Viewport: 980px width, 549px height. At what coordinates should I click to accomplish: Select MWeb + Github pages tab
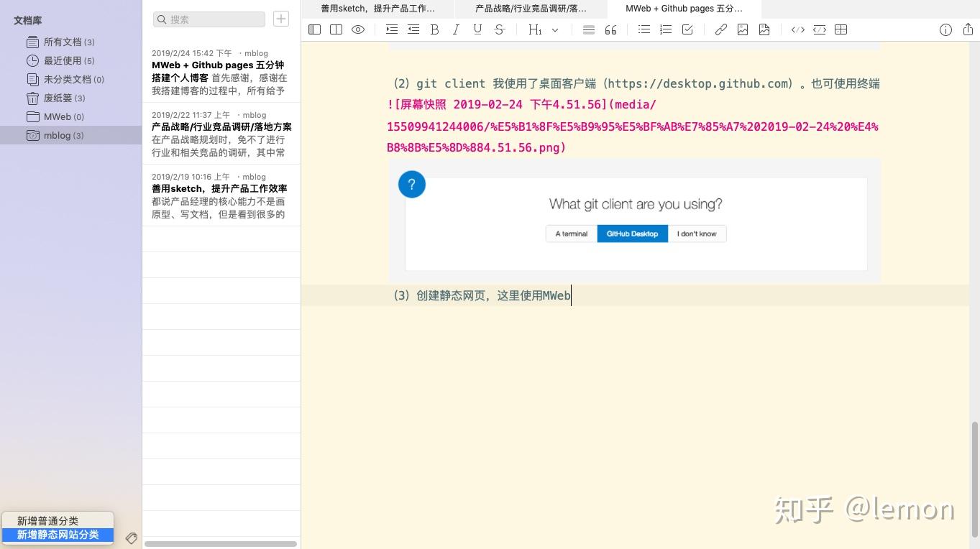coord(684,9)
